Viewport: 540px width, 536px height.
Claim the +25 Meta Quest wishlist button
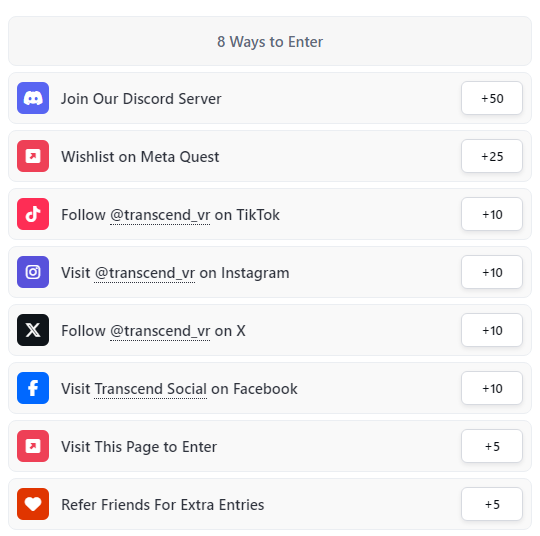[x=492, y=156]
